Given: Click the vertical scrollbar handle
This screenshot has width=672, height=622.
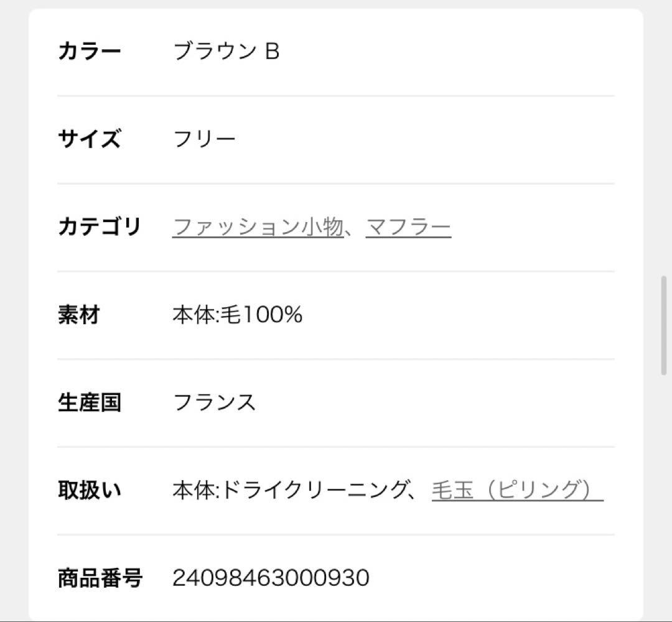Looking at the screenshot, I should pyautogui.click(x=664, y=325).
